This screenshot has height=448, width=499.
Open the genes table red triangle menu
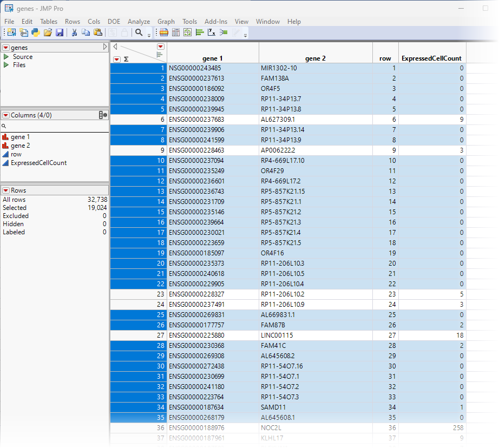(x=6, y=47)
